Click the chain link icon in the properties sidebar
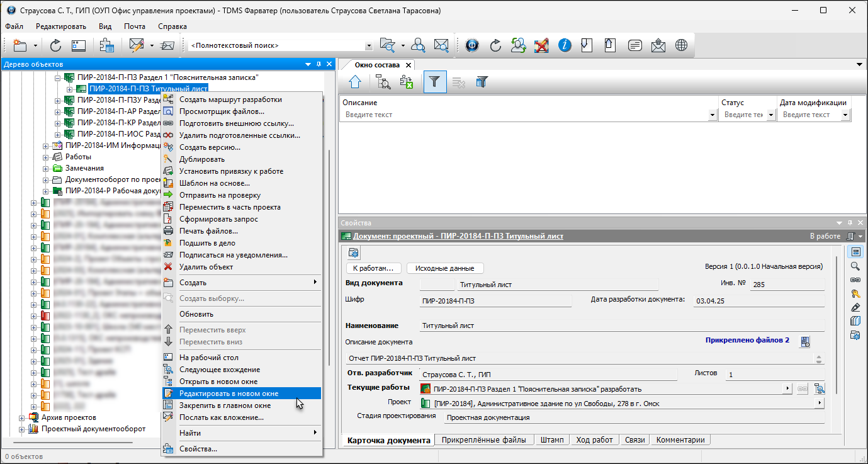Viewport: 868px width, 464px height. 855,280
